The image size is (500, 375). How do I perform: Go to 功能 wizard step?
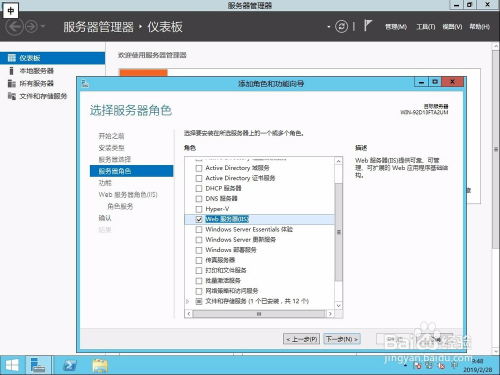click(x=105, y=183)
